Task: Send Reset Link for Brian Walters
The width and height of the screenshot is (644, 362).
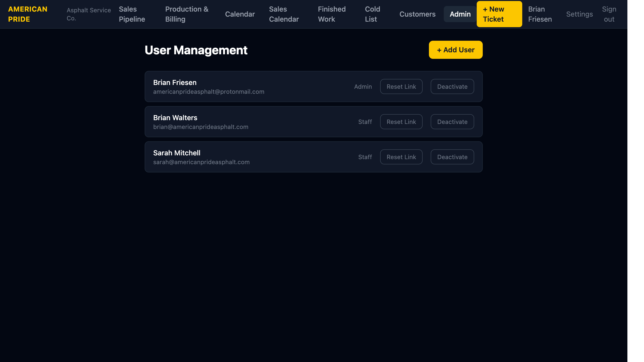Action: 401,122
